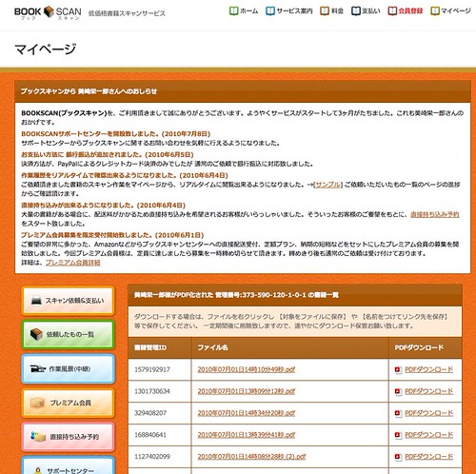Click the プレミアム会員 sidebar button
Viewport: 476px width, 474px height.
(x=68, y=403)
